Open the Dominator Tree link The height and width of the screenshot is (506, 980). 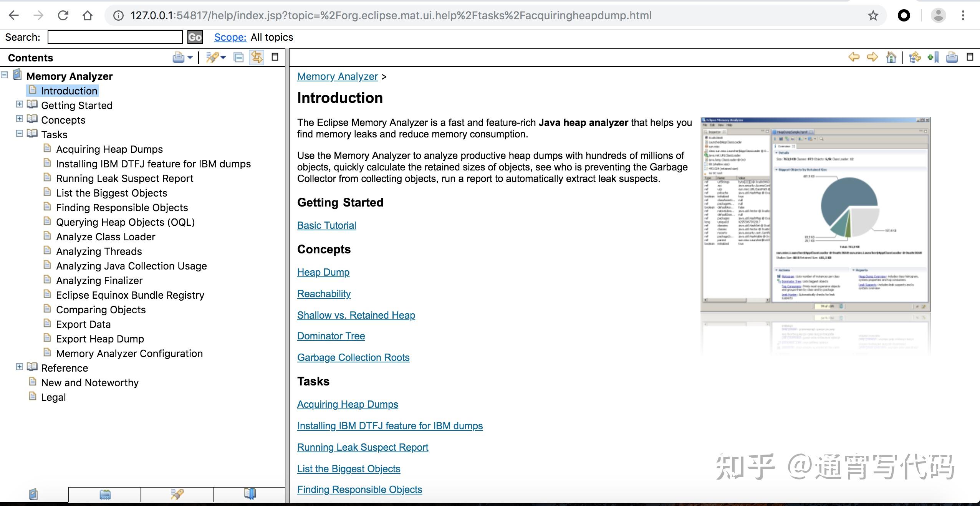click(331, 336)
